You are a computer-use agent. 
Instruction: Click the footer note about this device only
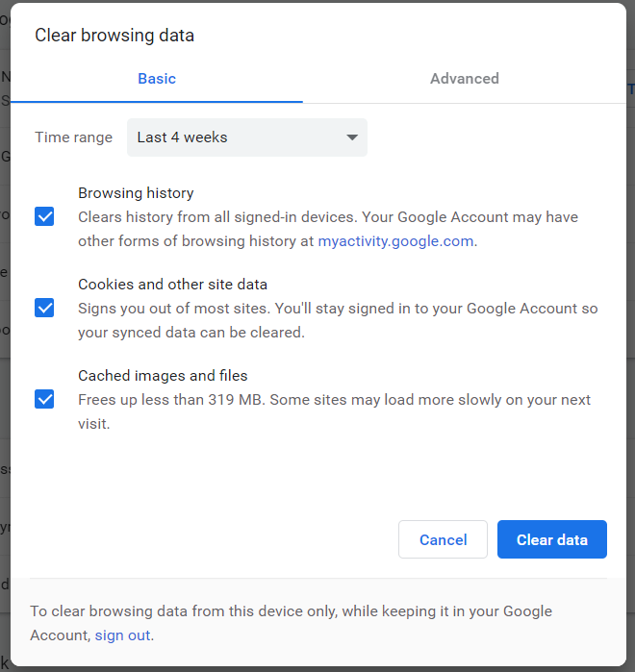[292, 623]
